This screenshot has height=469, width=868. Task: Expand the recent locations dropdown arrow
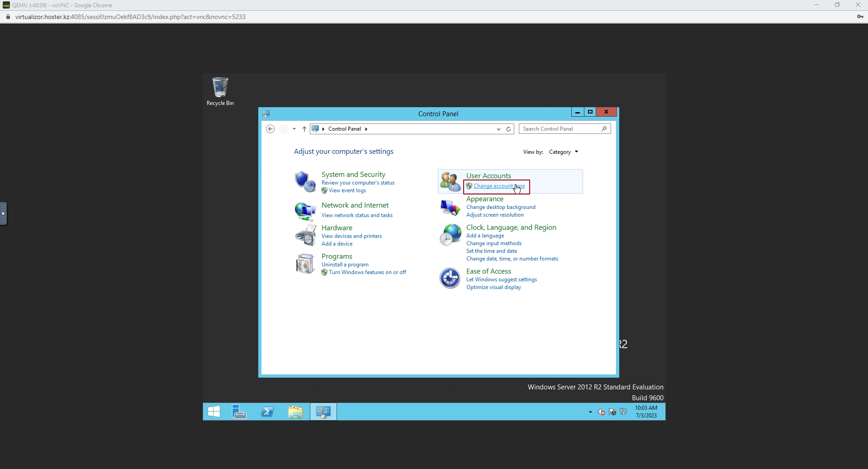click(294, 129)
